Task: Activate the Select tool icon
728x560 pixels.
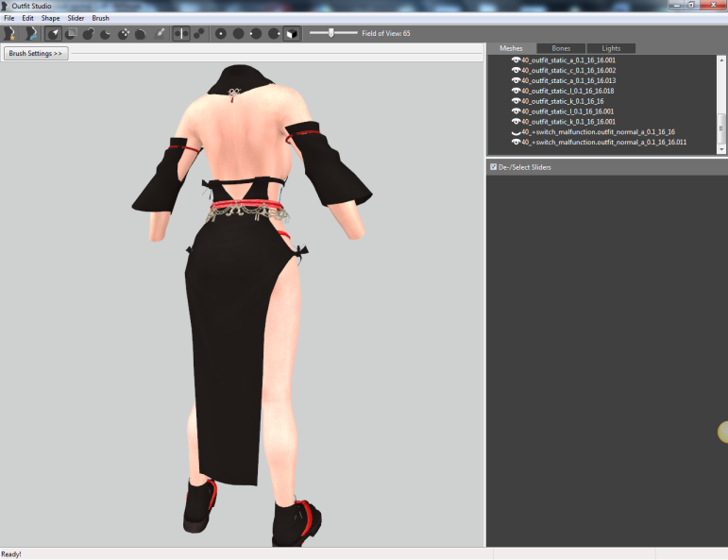Action: 54,33
